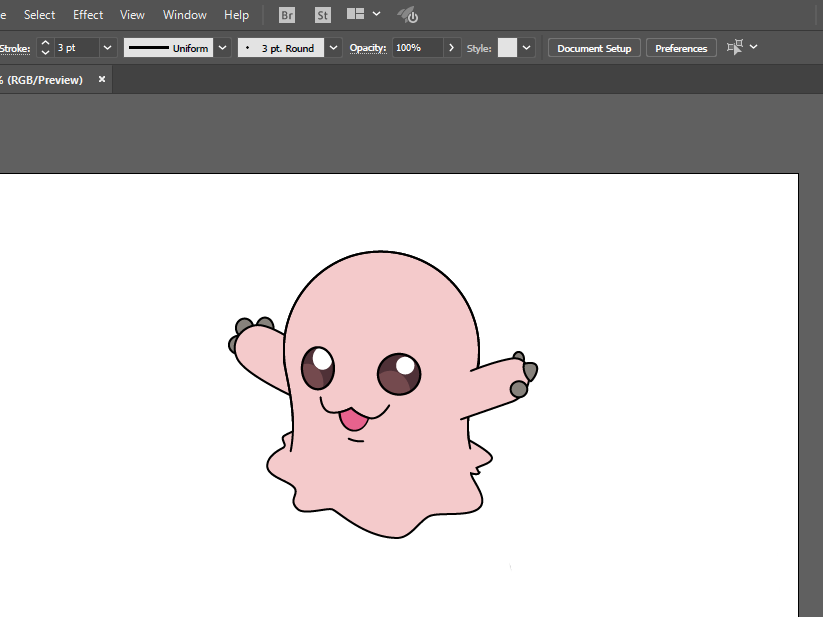Open the graphic Style dropdown arrow
Image resolution: width=823 pixels, height=617 pixels.
(x=526, y=48)
